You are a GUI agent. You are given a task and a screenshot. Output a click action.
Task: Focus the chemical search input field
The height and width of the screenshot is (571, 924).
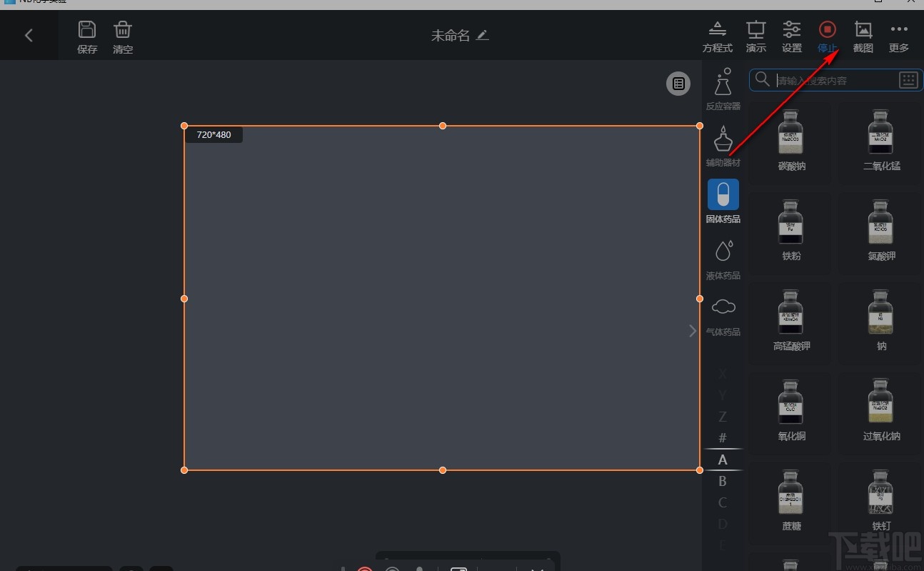tap(835, 80)
